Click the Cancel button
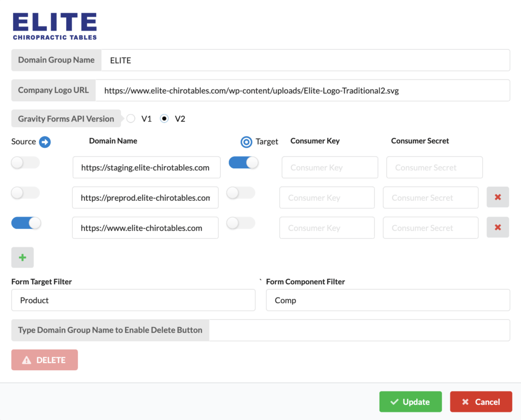Screen dimensions: 521x420 (481, 402)
